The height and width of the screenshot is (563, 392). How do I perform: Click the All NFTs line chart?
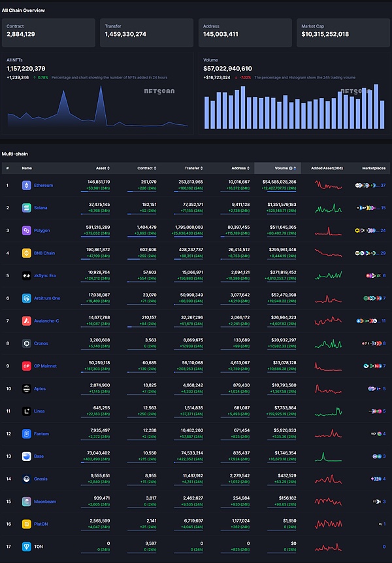tap(98, 111)
